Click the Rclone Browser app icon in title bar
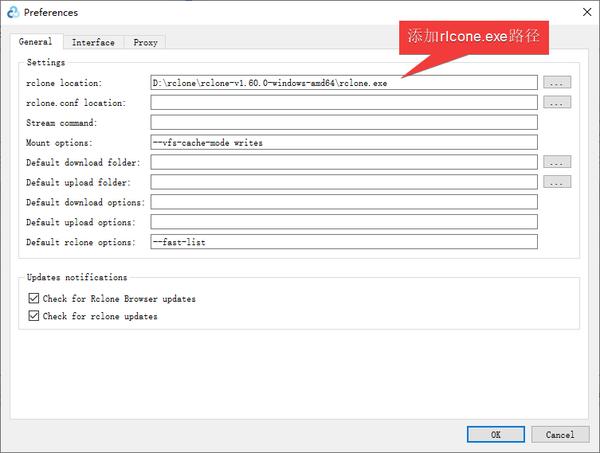This screenshot has width=600, height=453. pyautogui.click(x=13, y=12)
